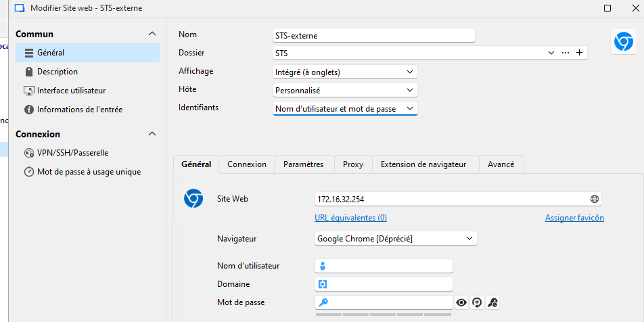Switch to the Paramètres tab

coord(303,164)
